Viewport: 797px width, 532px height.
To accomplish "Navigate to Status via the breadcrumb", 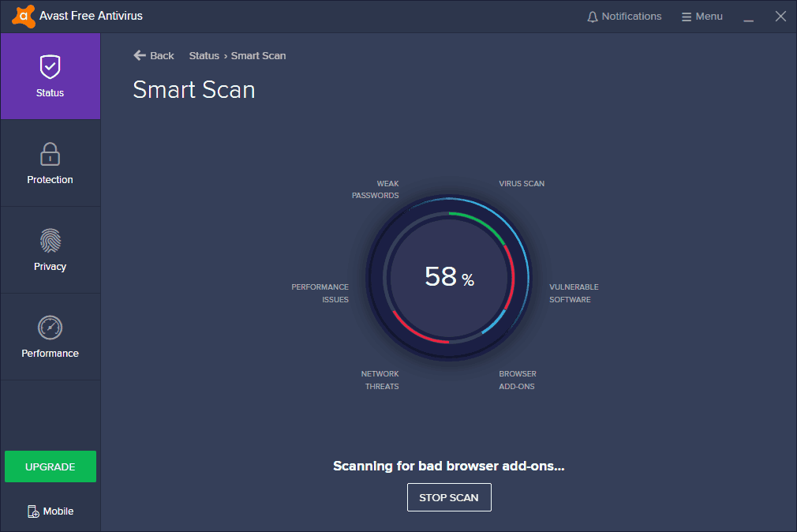I will (x=204, y=55).
